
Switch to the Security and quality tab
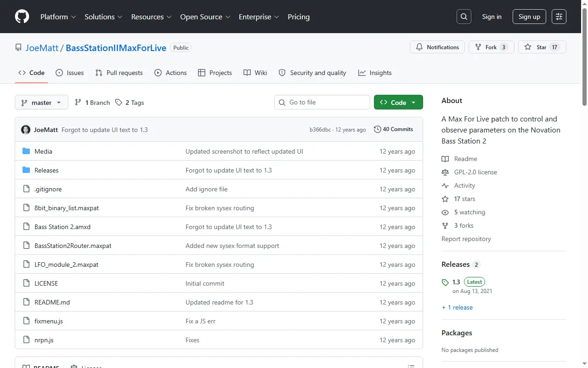[312, 73]
